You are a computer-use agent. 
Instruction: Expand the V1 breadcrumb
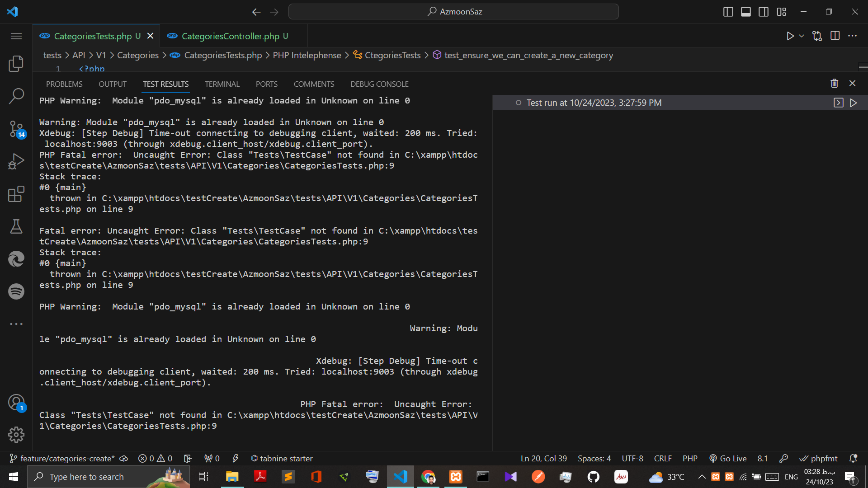(x=101, y=55)
